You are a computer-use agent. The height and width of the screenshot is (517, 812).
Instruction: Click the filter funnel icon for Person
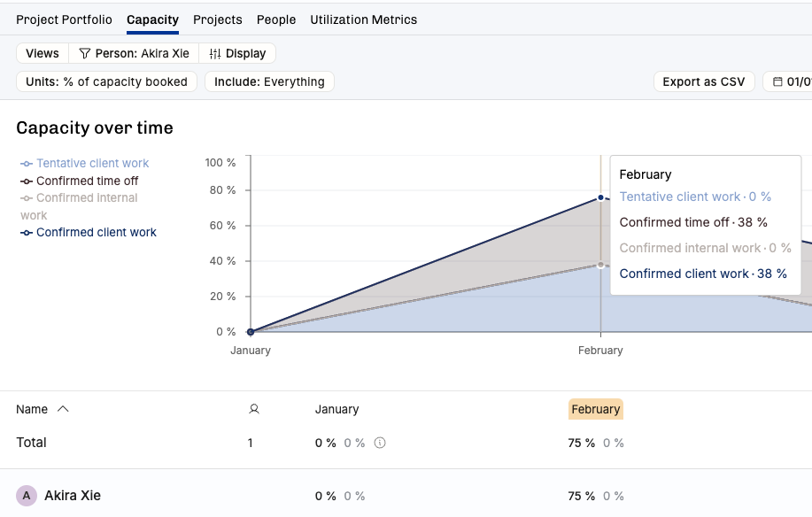[85, 53]
